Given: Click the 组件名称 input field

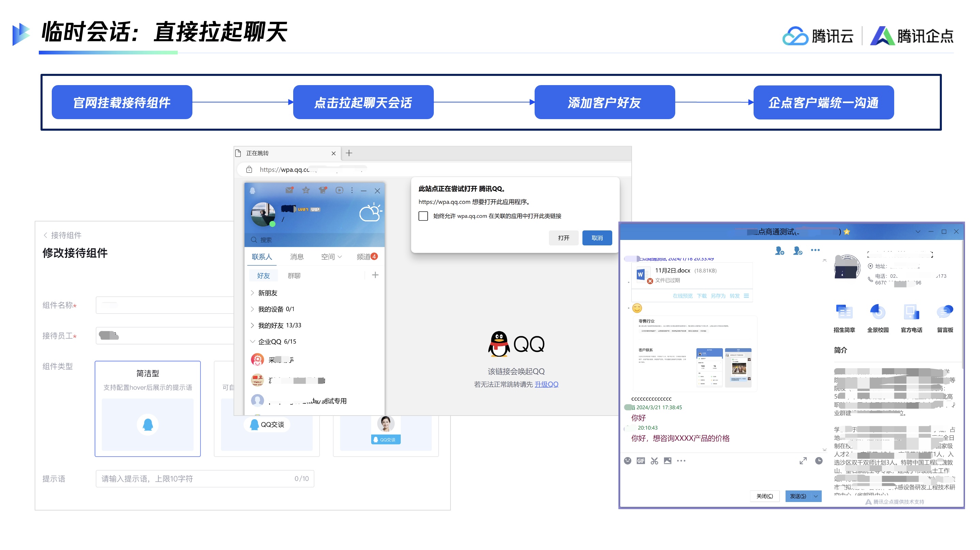Looking at the screenshot, I should click(165, 305).
